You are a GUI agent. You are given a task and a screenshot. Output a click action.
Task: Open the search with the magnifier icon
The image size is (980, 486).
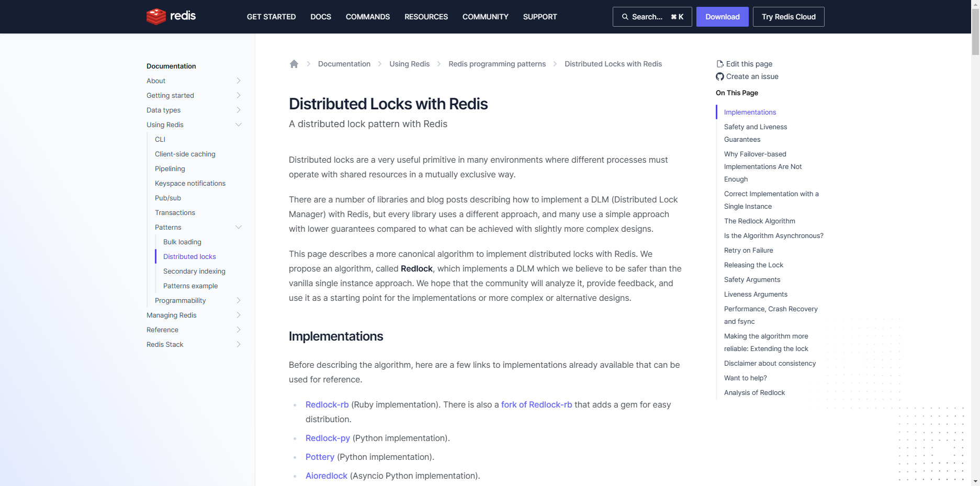625,16
